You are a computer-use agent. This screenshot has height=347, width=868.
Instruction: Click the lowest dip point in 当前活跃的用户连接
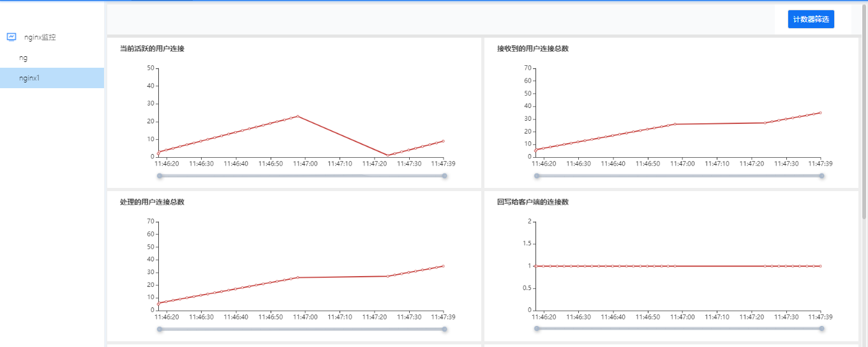pos(387,155)
